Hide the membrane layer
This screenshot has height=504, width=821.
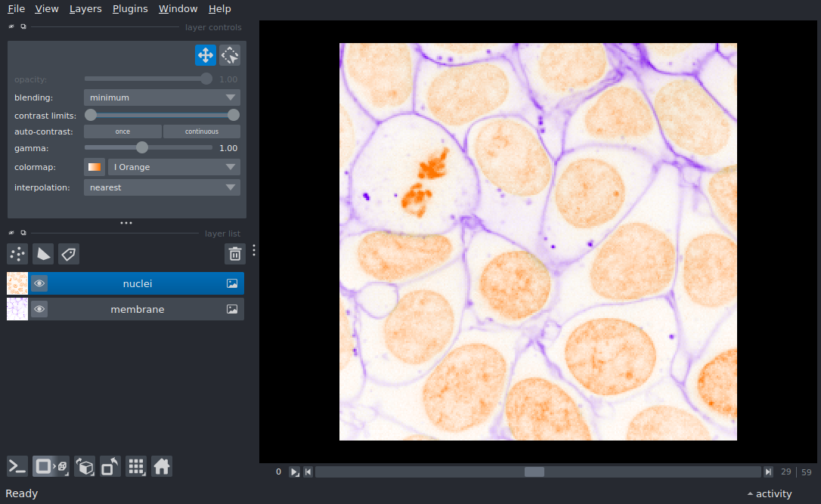(39, 309)
